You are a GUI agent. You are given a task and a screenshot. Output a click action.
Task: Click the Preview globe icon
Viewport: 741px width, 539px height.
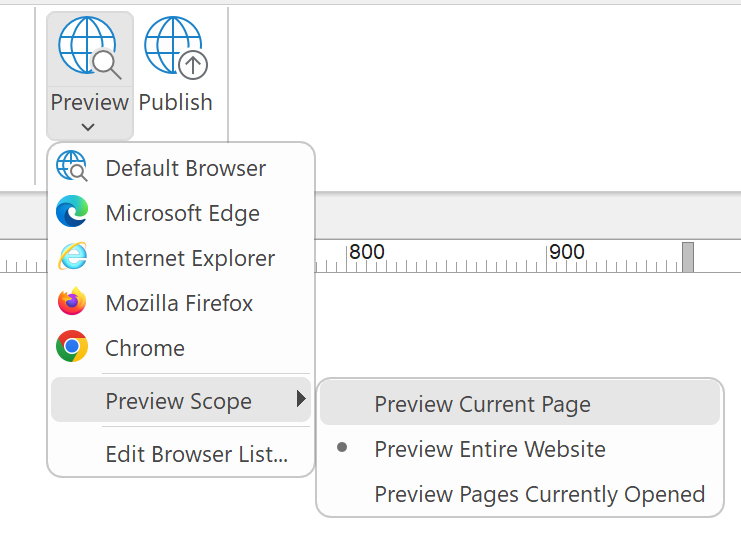90,48
